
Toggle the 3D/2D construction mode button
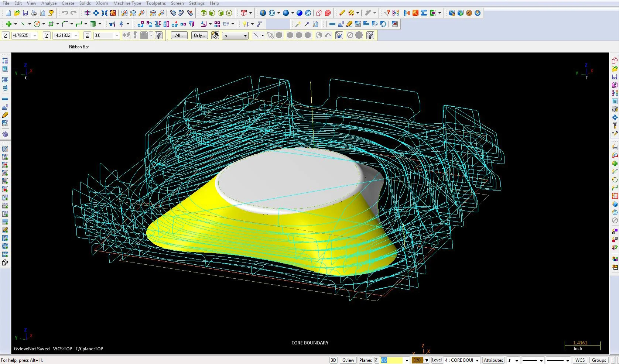333,360
